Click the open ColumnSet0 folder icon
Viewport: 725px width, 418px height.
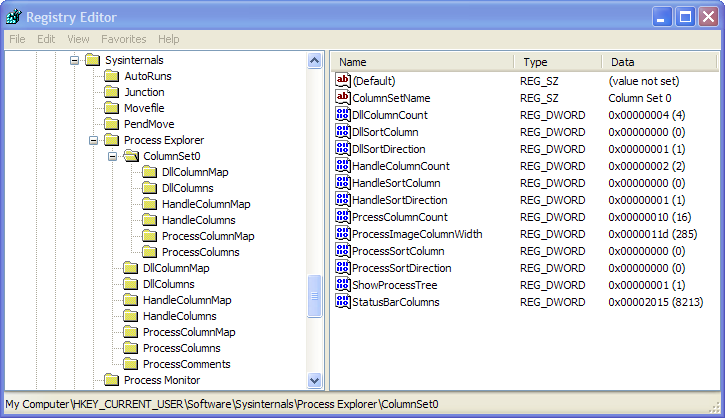(131, 156)
